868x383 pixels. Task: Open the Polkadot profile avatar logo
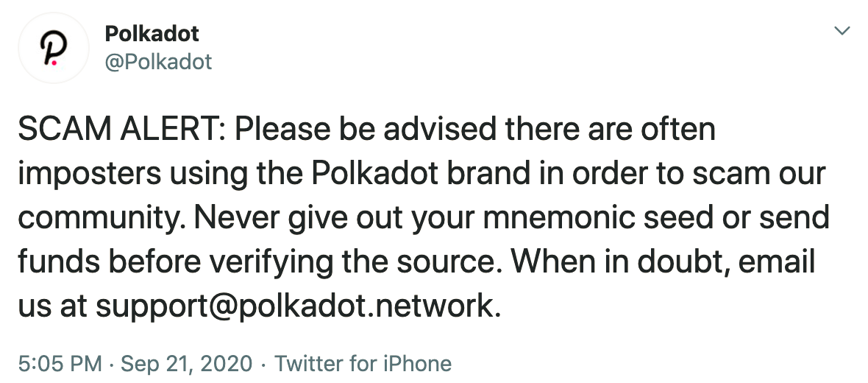click(53, 48)
